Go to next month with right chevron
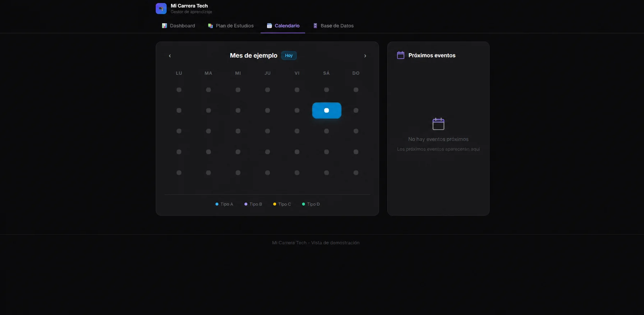Image resolution: width=644 pixels, height=315 pixels. tap(365, 56)
